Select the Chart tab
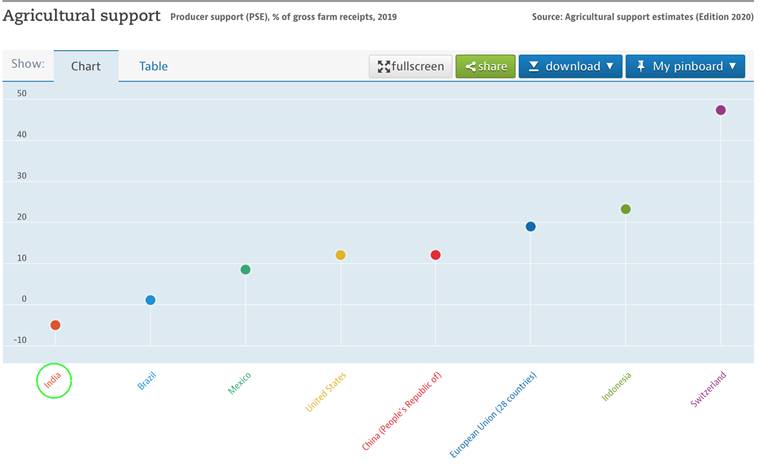Image resolution: width=759 pixels, height=474 pixels. [x=86, y=66]
